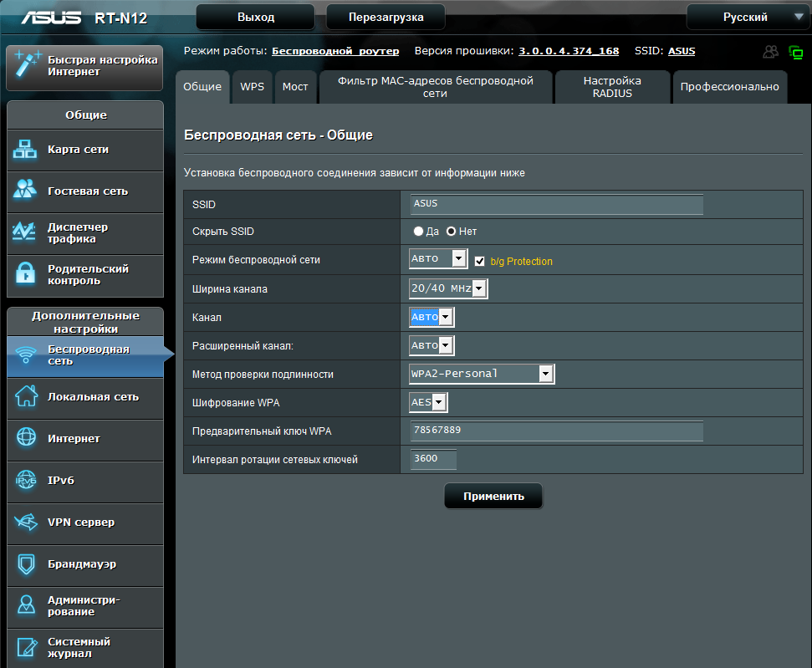Click the Администрирование user icon
The height and width of the screenshot is (668, 812).
click(26, 604)
